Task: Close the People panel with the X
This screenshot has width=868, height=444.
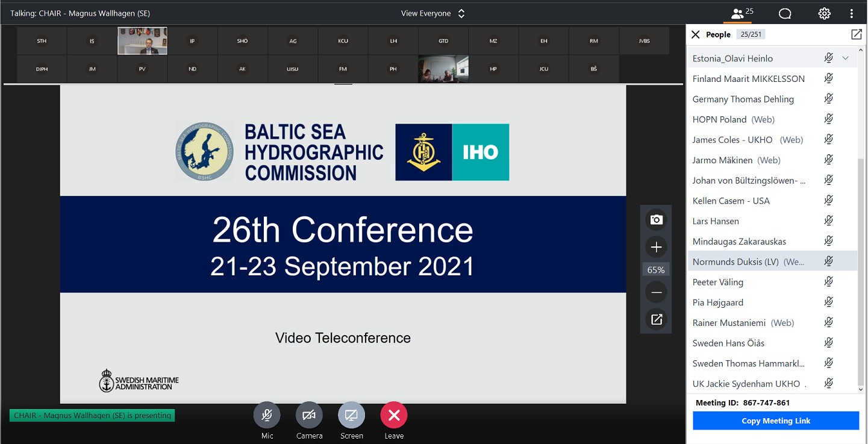Action: point(695,34)
